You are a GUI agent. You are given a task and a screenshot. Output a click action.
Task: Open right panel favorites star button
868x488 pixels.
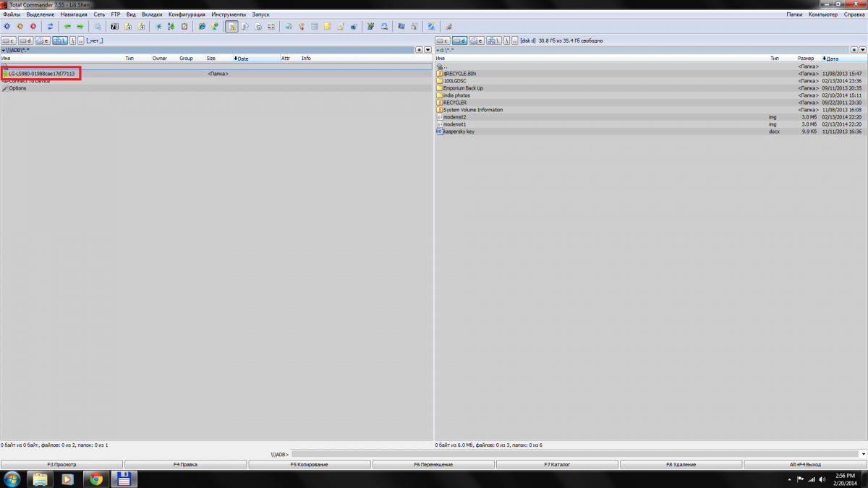854,50
